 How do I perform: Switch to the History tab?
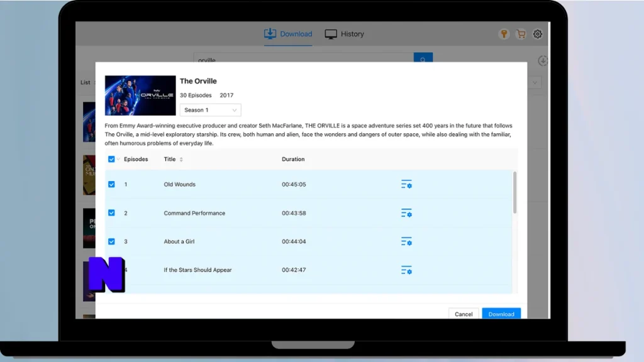[344, 34]
